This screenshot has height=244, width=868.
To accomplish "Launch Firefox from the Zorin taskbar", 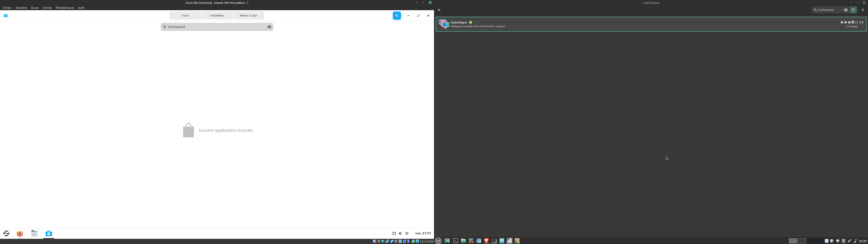I will [x=20, y=233].
